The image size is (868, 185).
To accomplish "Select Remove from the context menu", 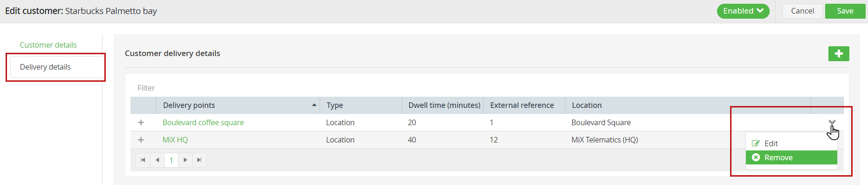I will tap(792, 157).
